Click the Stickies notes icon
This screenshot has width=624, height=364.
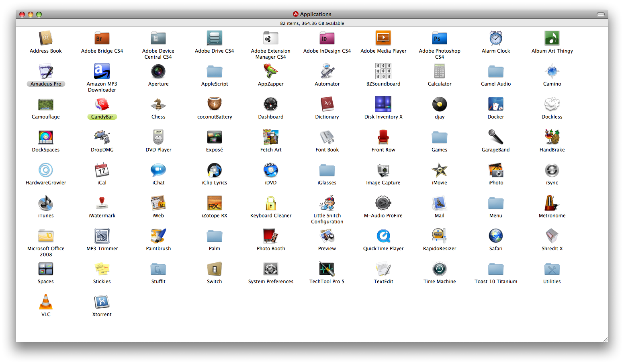[102, 269]
